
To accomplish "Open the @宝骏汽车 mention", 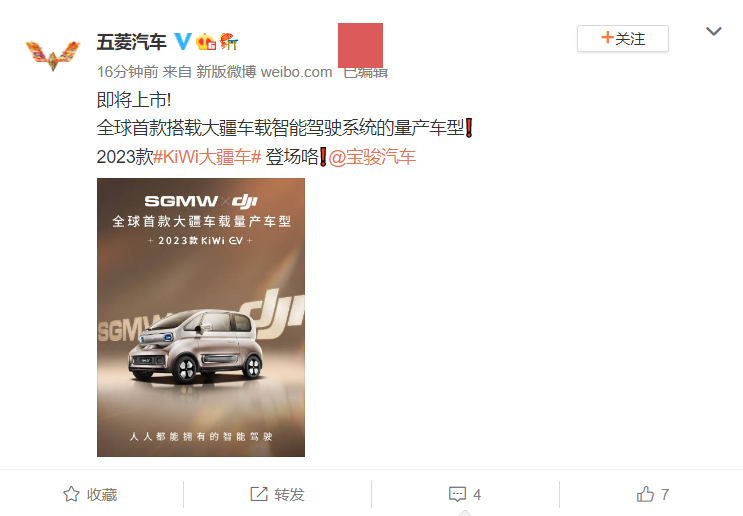I will coord(372,157).
